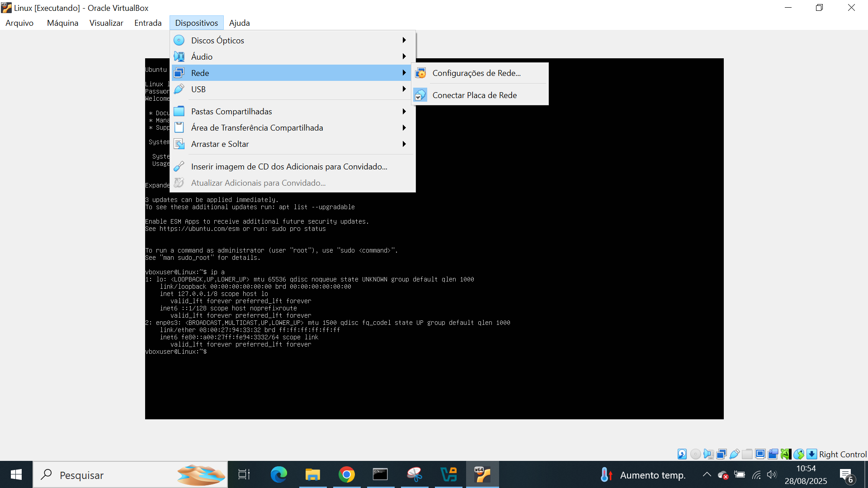Viewport: 868px width, 488px height.
Task: Click the Rede network icon in menu
Action: tap(179, 73)
